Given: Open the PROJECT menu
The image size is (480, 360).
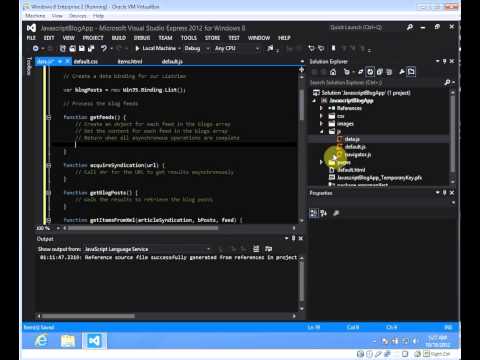Looking at the screenshot, I should pos(93,38).
